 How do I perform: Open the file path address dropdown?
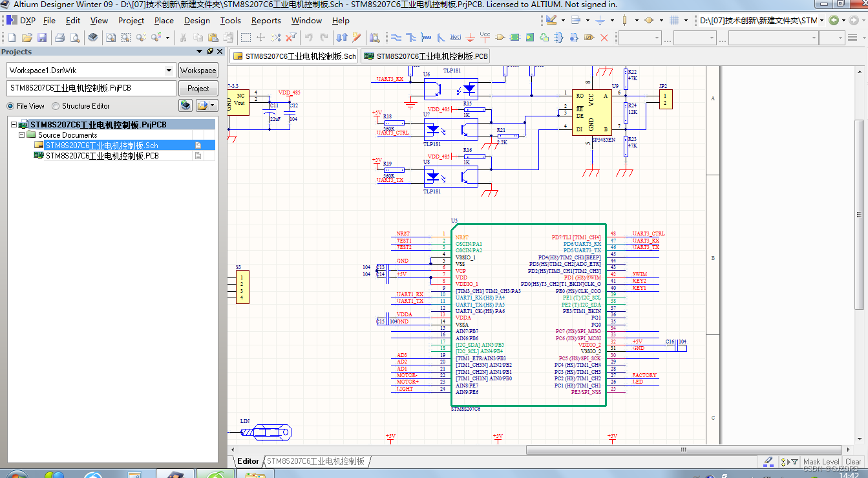pos(821,20)
